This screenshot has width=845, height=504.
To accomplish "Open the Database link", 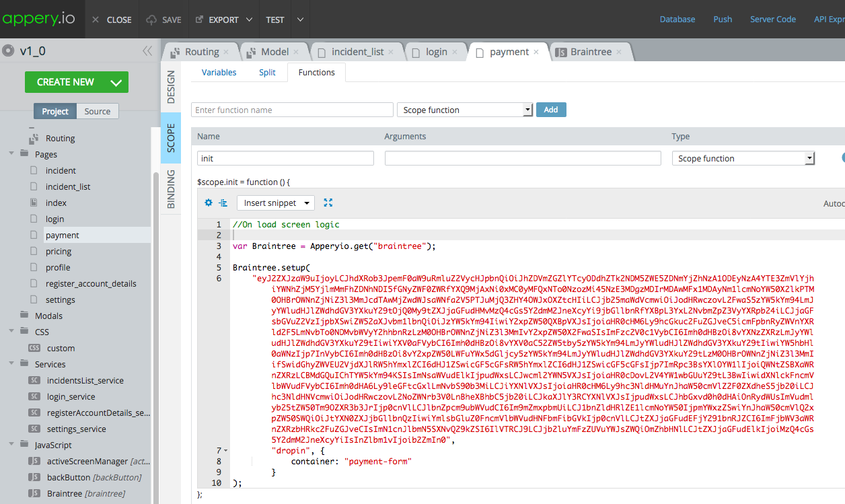I will click(677, 20).
